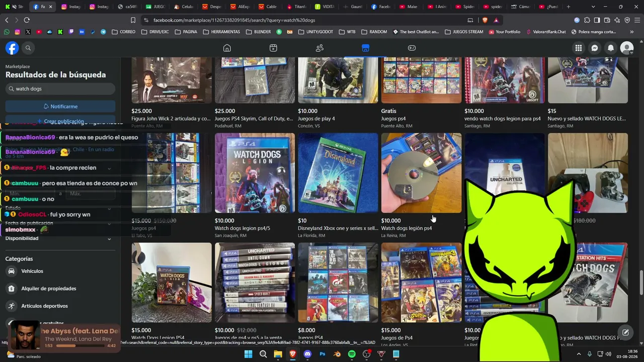644x362 pixels.
Task: Click the Artículos deportivos runner icon
Action: [x=11, y=306]
